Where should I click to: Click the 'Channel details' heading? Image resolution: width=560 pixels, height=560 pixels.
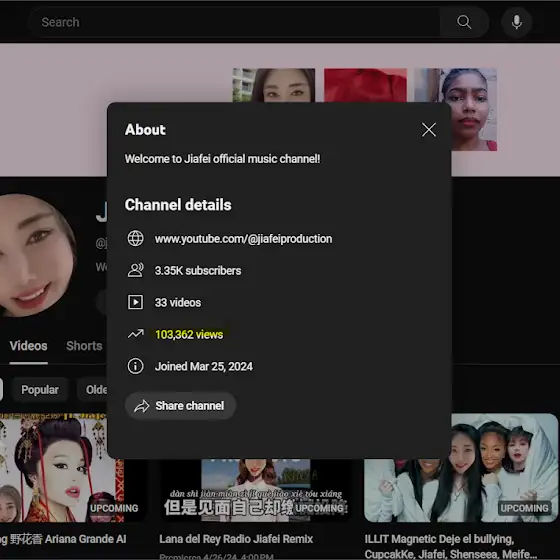(178, 205)
